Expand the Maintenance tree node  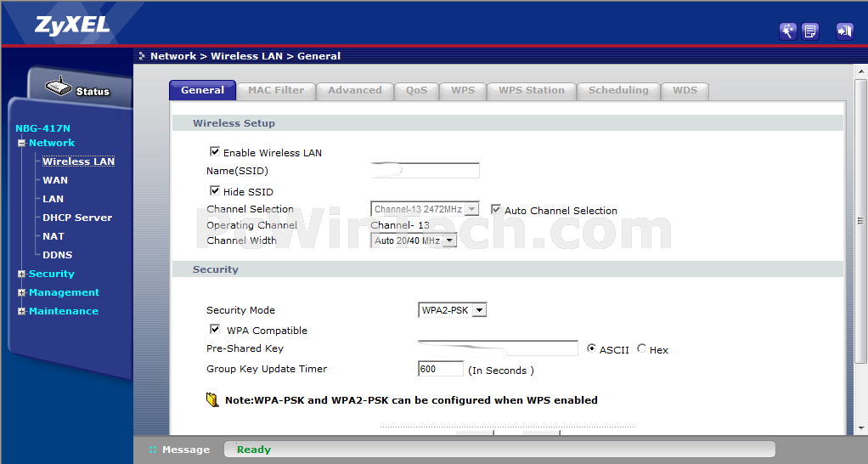click(21, 311)
